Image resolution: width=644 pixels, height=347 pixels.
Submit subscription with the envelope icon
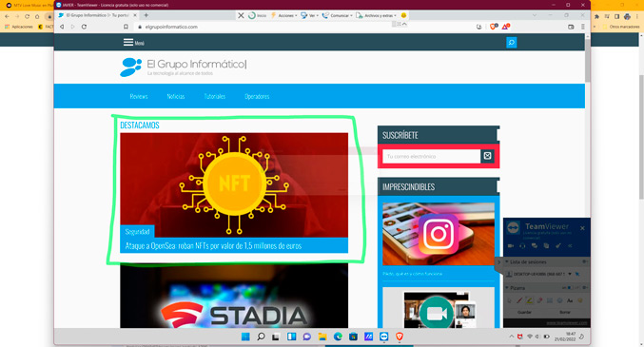(487, 156)
